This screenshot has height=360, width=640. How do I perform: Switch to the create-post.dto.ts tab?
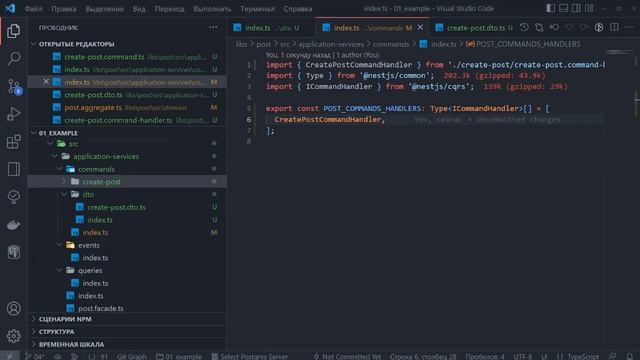pyautogui.click(x=473, y=28)
